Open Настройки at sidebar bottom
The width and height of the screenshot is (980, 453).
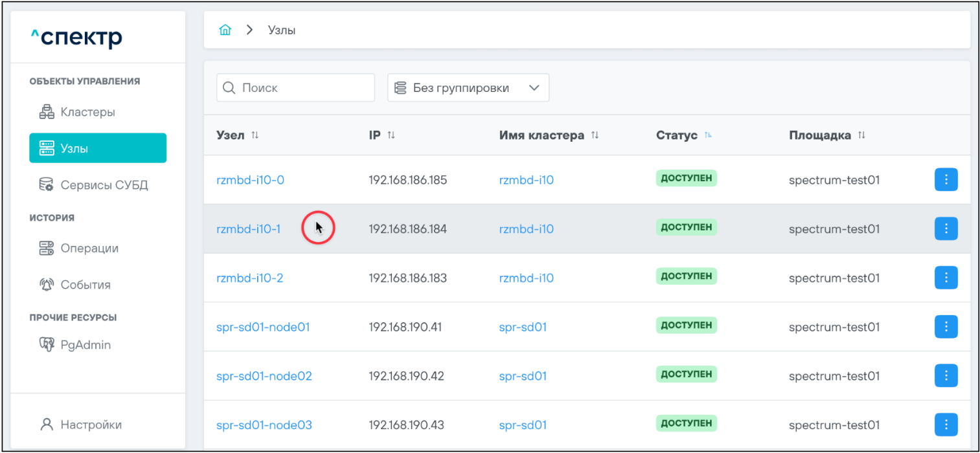pyautogui.click(x=91, y=425)
